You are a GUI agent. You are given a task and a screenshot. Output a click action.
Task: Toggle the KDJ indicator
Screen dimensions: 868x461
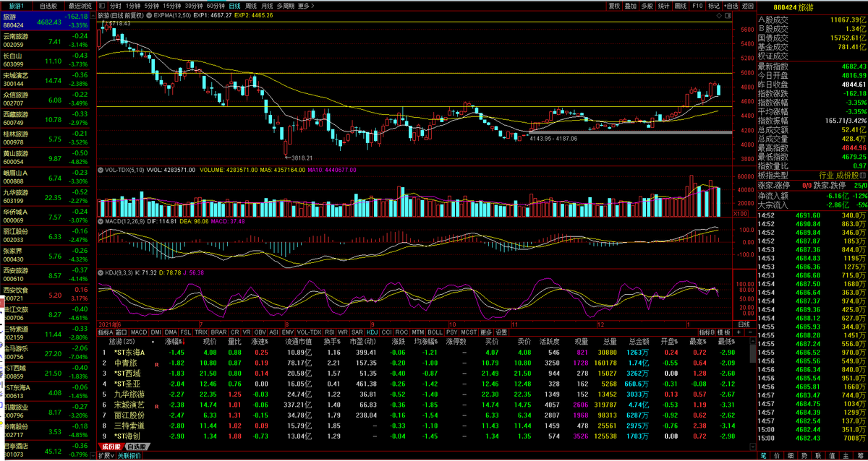[372, 332]
